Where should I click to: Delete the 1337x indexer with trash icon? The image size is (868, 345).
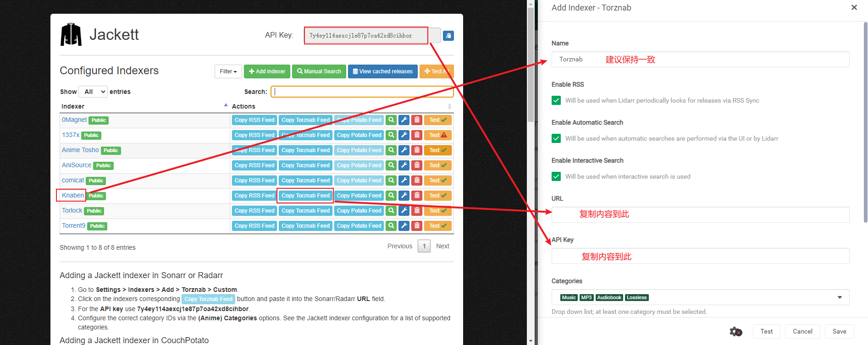[417, 135]
